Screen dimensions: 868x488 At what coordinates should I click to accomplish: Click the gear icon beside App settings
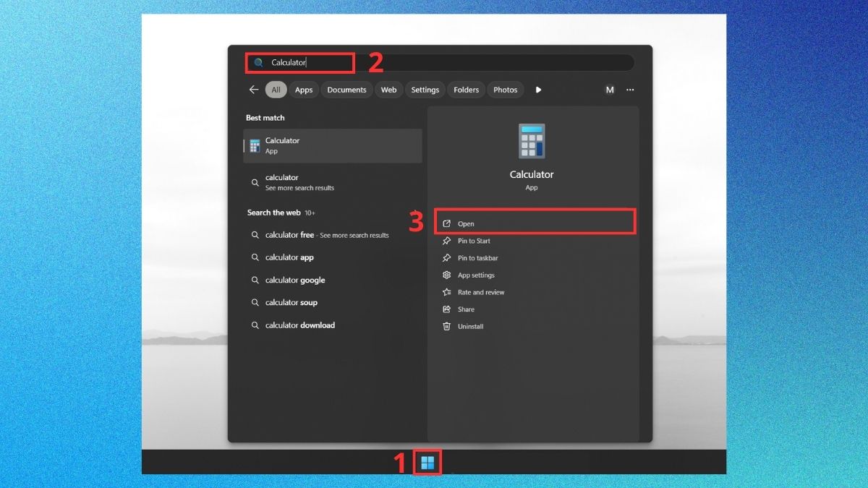click(446, 275)
